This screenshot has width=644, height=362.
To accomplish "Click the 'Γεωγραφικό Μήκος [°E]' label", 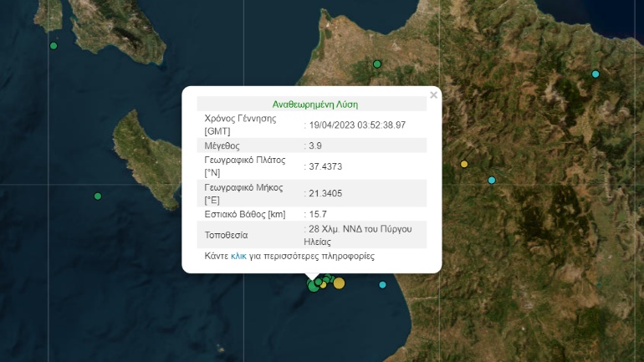I will coord(243,194).
